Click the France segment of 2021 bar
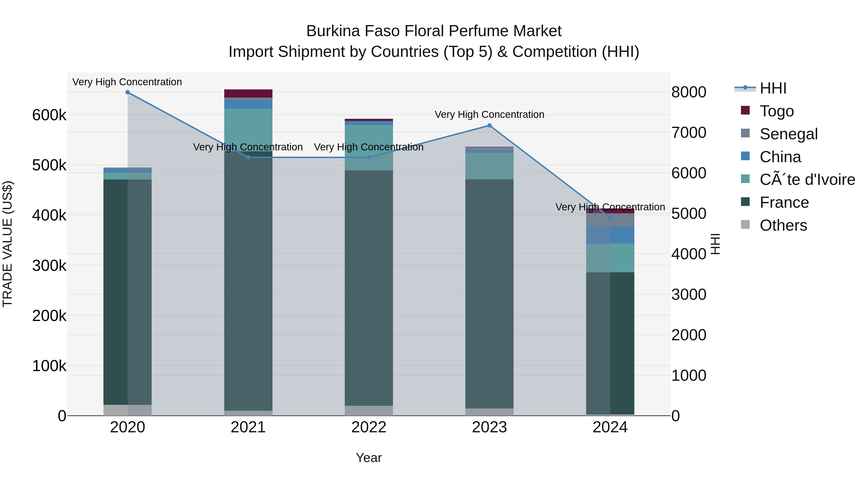 click(x=248, y=281)
